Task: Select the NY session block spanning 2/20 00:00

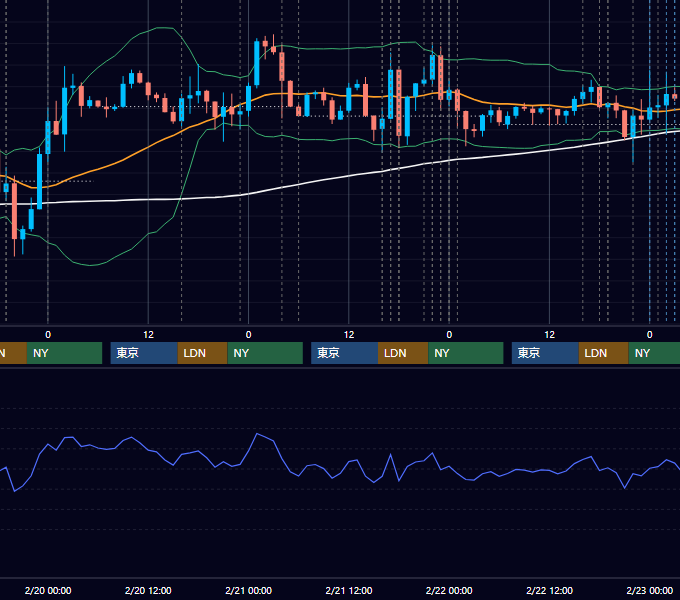Action: click(x=64, y=353)
